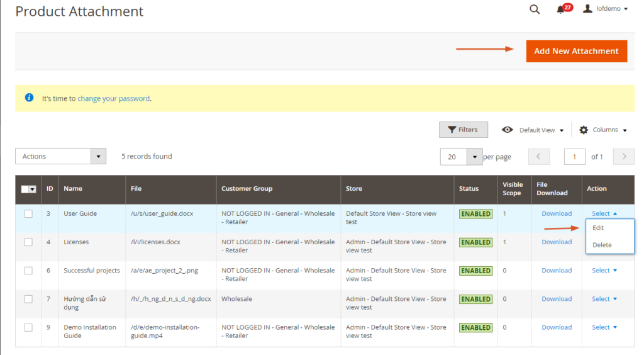Viewport: 644px width, 355px height.
Task: Click the Columns gear icon
Action: pyautogui.click(x=584, y=130)
